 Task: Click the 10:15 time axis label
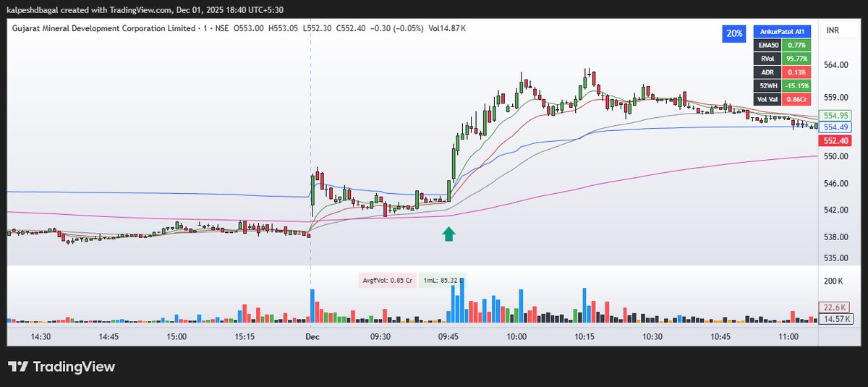click(584, 337)
